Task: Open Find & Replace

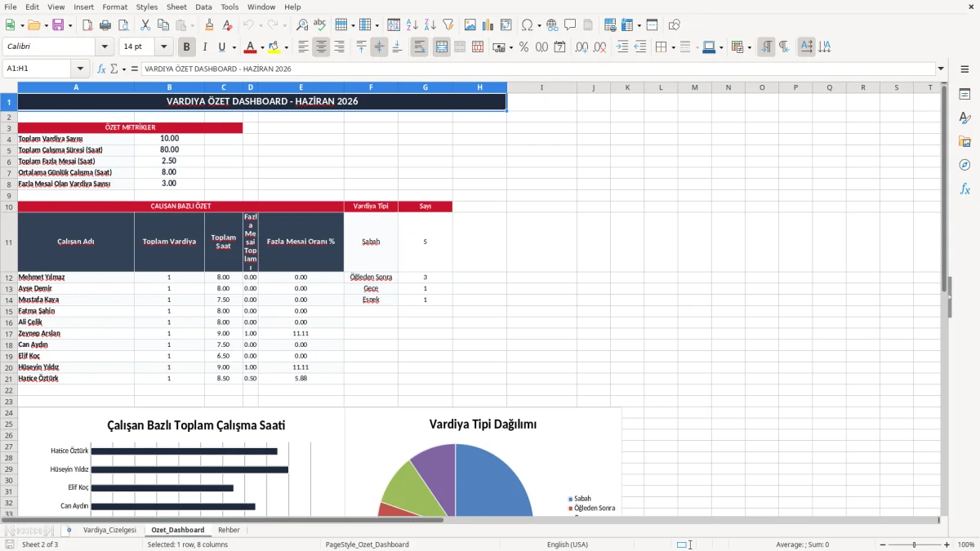Action: pyautogui.click(x=302, y=25)
